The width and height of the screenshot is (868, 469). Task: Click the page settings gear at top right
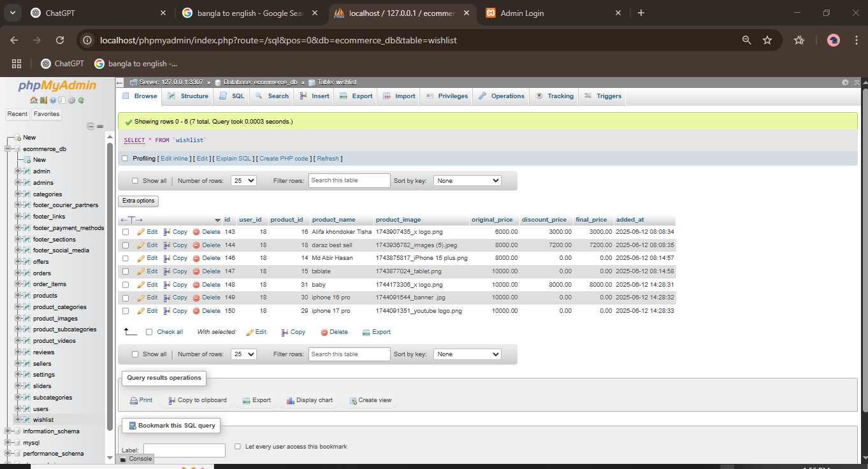click(845, 82)
